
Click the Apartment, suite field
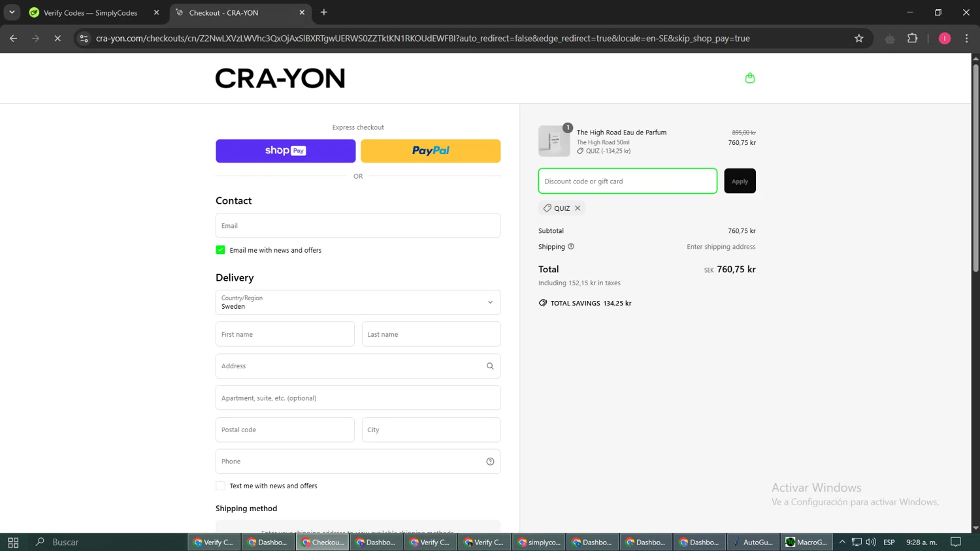[358, 398]
